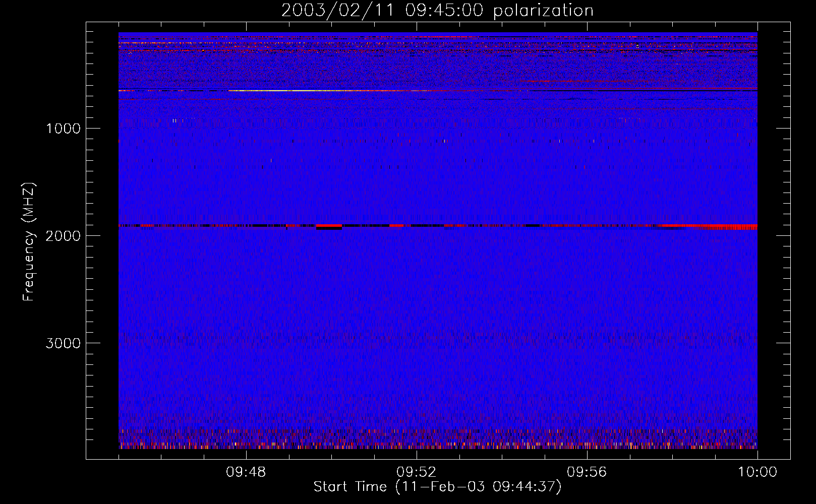This screenshot has height=504, width=816.
Task: Click the short thick red-black bar on the 1900 MHz line
Action: pos(329,227)
